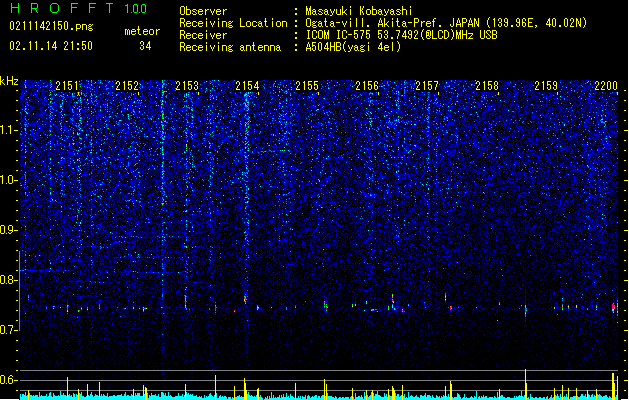Click time marker 2157
Screen dimensions: 629x400
[427, 86]
